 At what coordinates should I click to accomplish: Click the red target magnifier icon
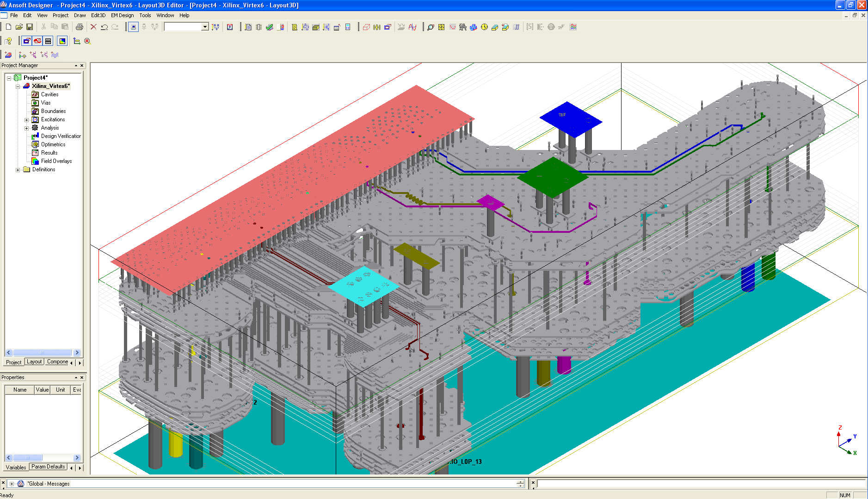pyautogui.click(x=87, y=41)
